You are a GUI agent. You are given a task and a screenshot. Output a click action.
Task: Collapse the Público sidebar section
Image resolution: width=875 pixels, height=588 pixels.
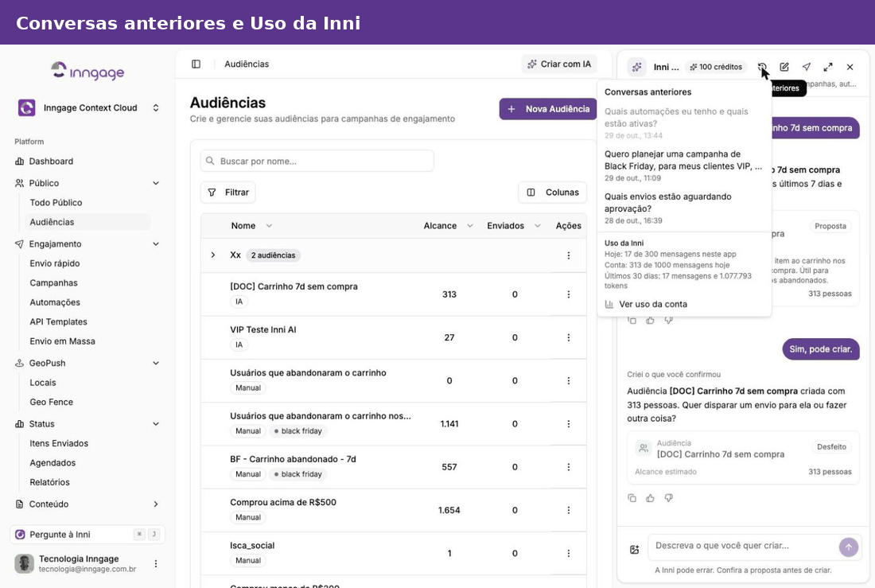(156, 183)
